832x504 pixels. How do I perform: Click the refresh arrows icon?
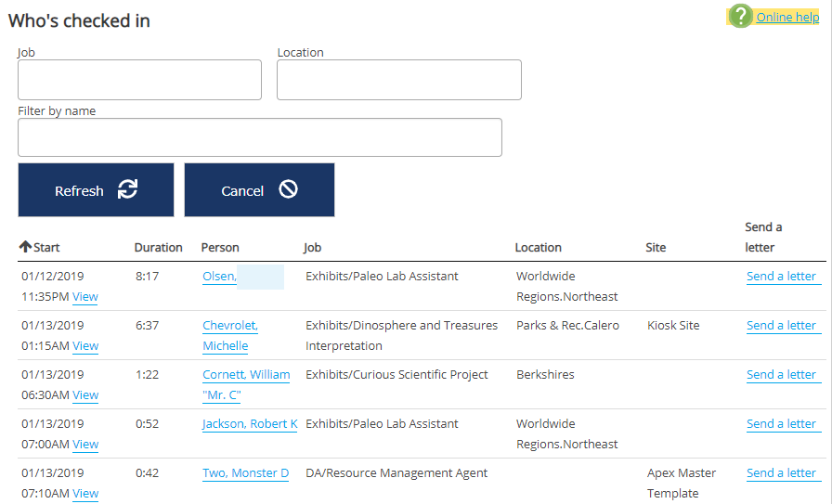pos(127,189)
